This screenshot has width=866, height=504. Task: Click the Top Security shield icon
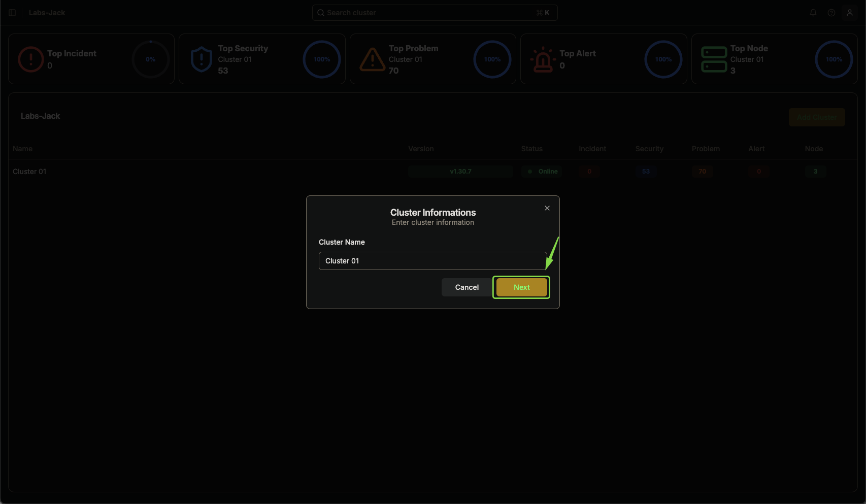pyautogui.click(x=202, y=59)
